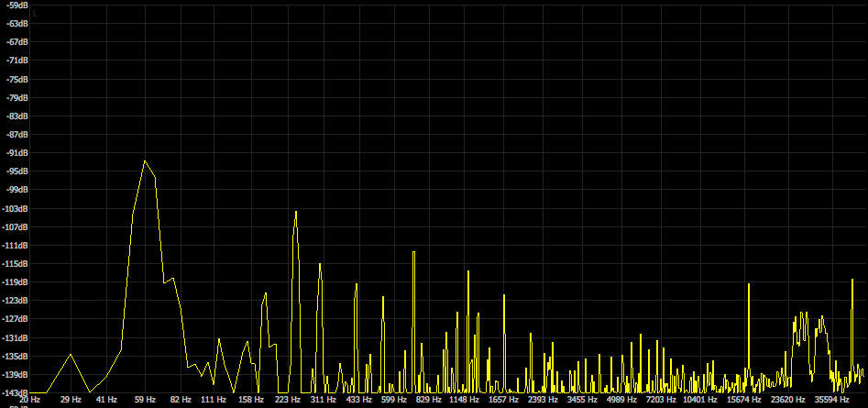Click the 35594 Hz frequency label
Viewport: 868px width, 408px height.
[x=832, y=399]
